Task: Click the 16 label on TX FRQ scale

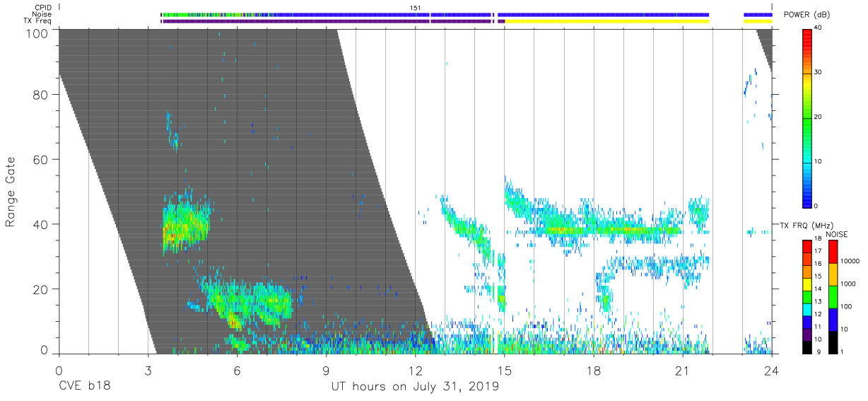Action: (x=818, y=264)
